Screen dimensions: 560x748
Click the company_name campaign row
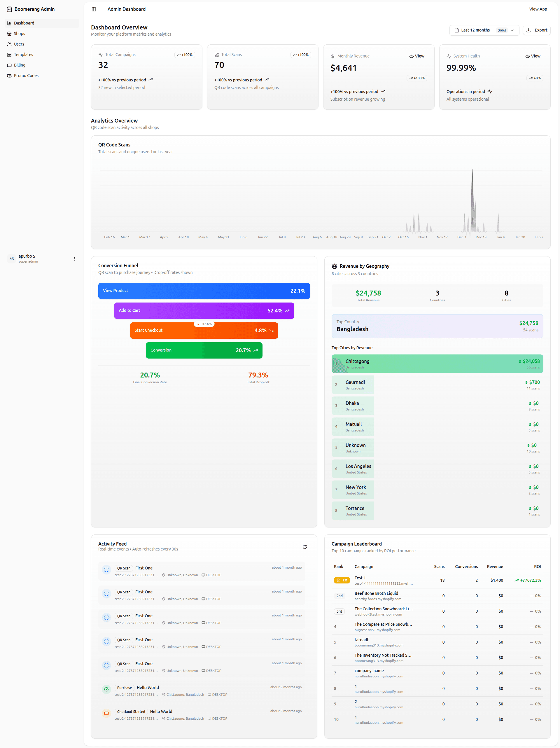click(437, 673)
